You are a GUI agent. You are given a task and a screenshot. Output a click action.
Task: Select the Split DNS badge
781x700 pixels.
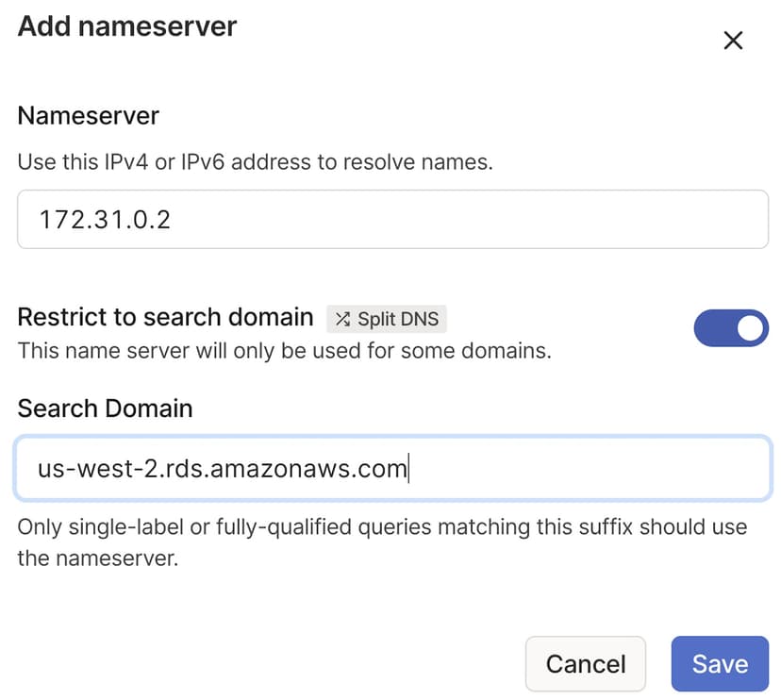click(387, 318)
